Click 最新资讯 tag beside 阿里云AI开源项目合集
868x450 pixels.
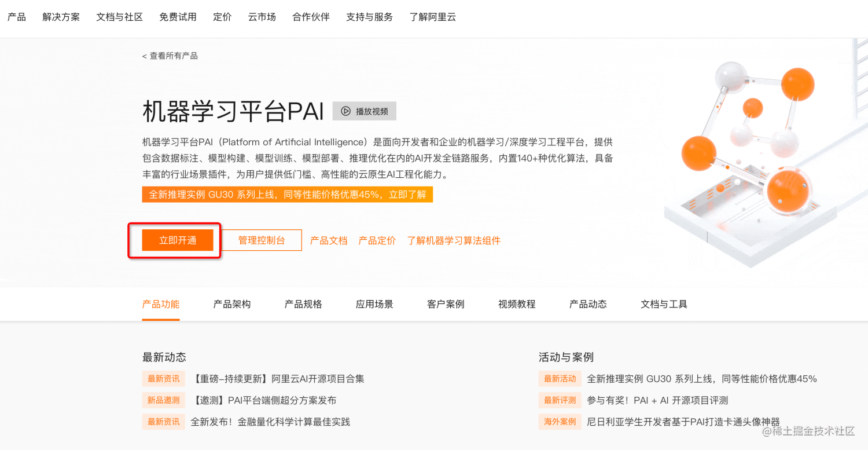tap(163, 379)
